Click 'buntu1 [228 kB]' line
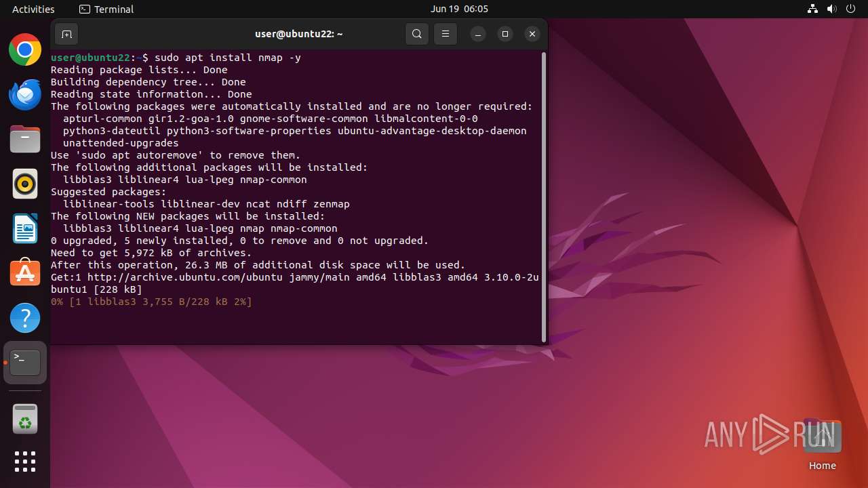The width and height of the screenshot is (868, 488). click(96, 289)
